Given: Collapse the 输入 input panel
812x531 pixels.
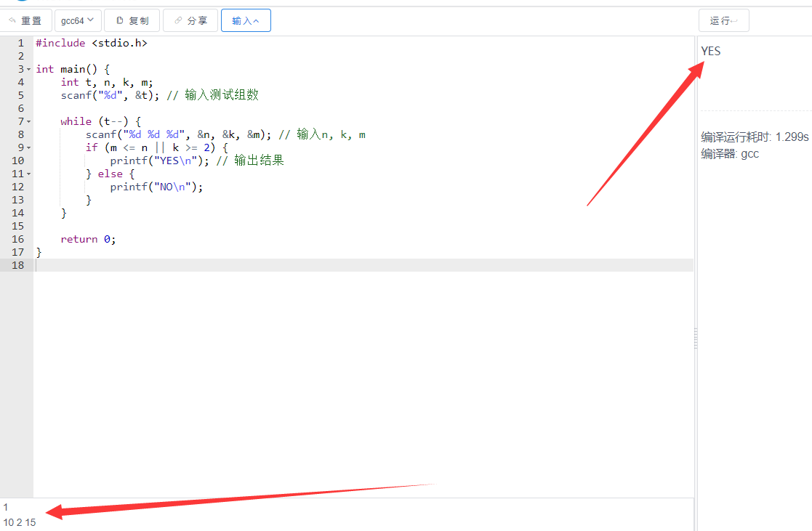Looking at the screenshot, I should [x=246, y=20].
